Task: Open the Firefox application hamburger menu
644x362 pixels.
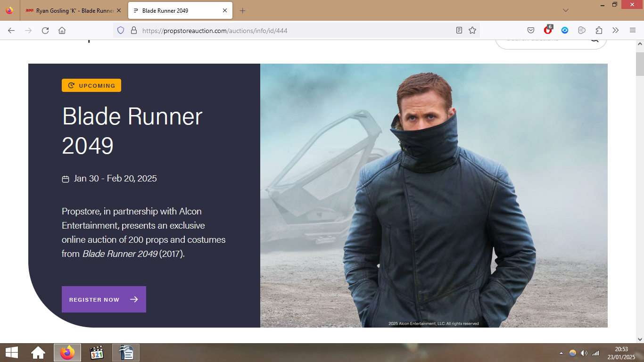Action: click(633, 30)
